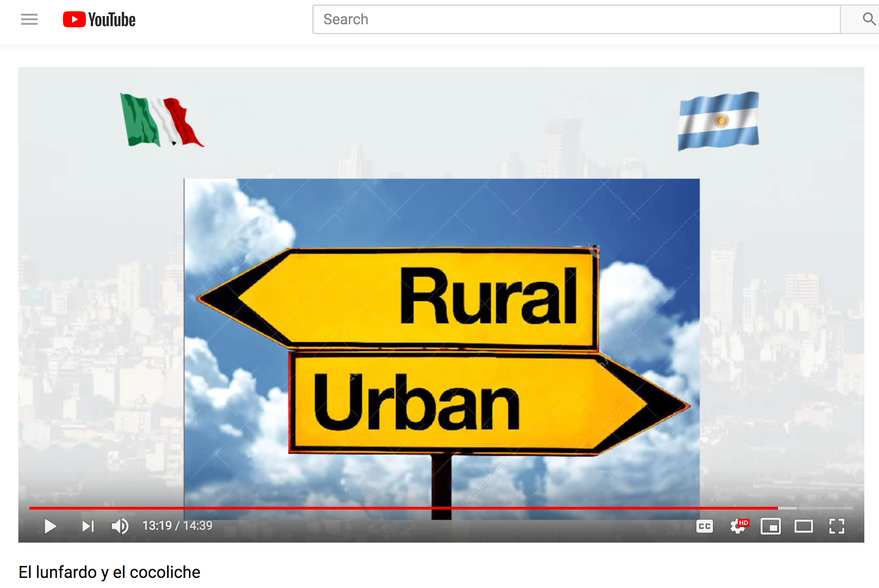Click the video title El lunfardo y el cocoliche

click(x=109, y=572)
